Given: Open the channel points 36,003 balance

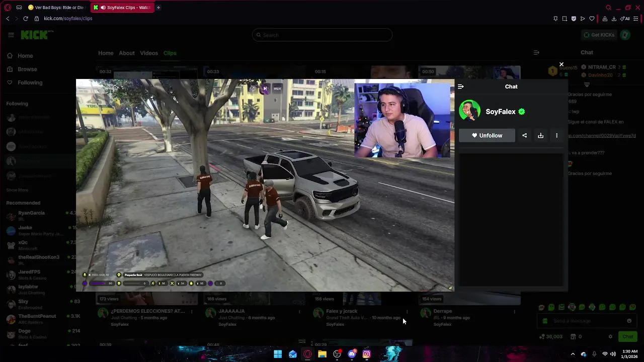Looking at the screenshot, I should click(550, 336).
